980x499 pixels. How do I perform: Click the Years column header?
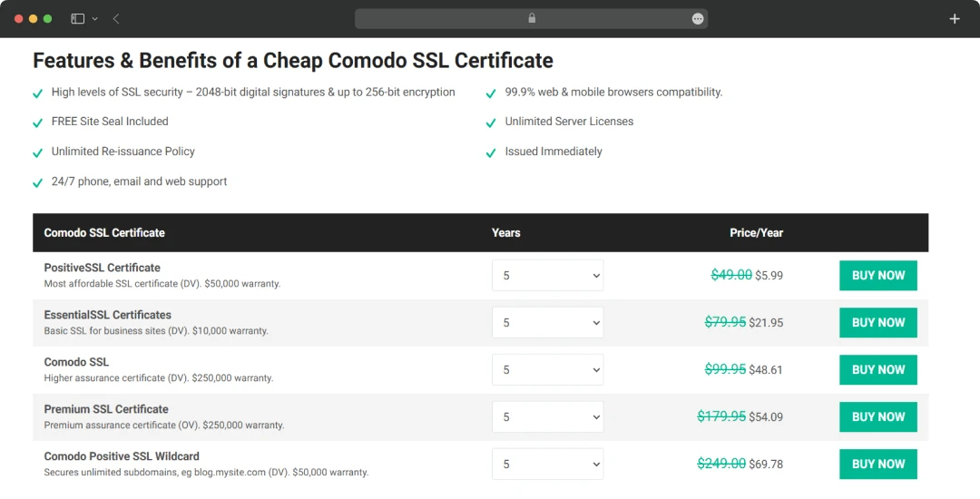click(505, 232)
